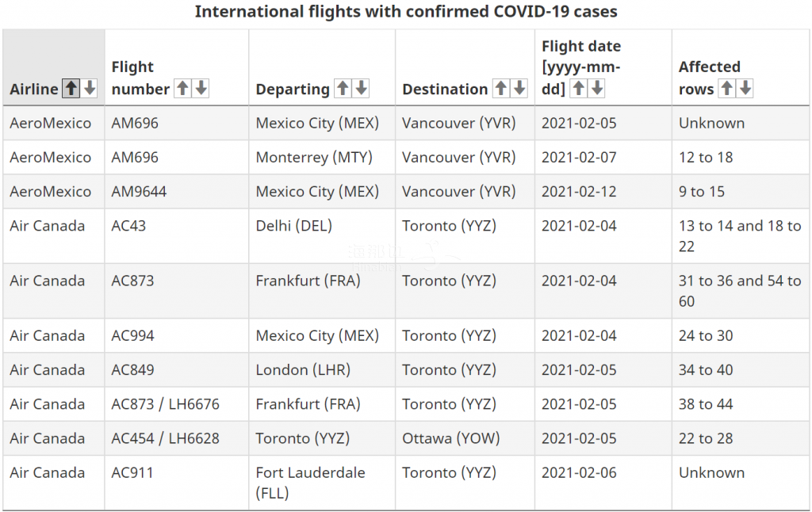This screenshot has height=512, width=812.
Task: Click the Fort Lauderdale (FLL) cell
Action: click(322, 483)
